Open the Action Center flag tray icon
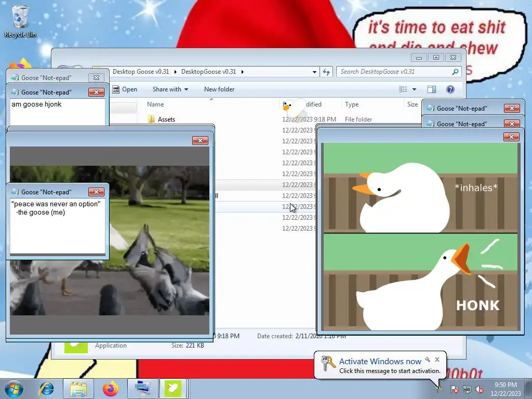Viewport: 532px width, 399px height. pos(454,389)
